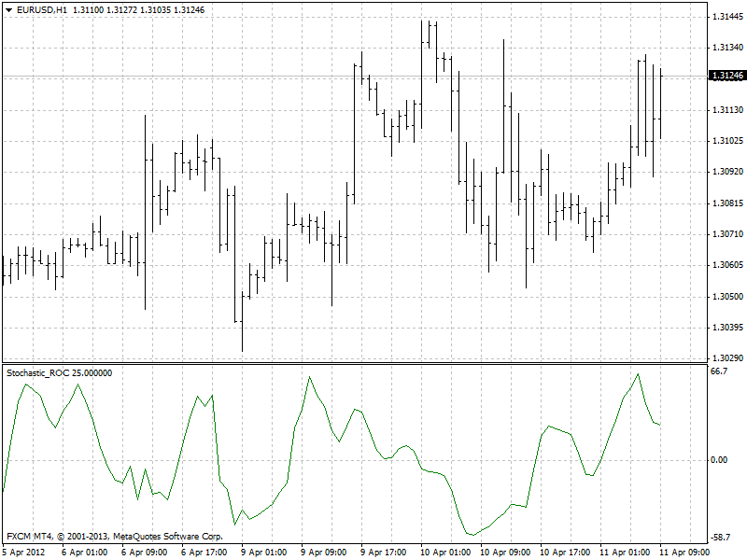Screen dimensions: 747x560
Task: Click the price scale value 1.30815
Action: pyautogui.click(x=728, y=203)
